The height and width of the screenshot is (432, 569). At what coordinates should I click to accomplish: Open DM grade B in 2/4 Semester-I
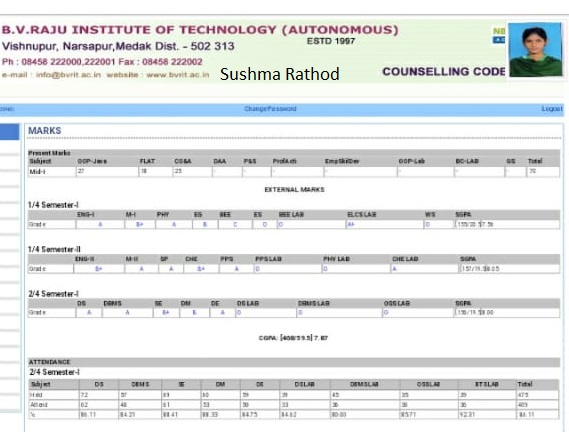[194, 312]
